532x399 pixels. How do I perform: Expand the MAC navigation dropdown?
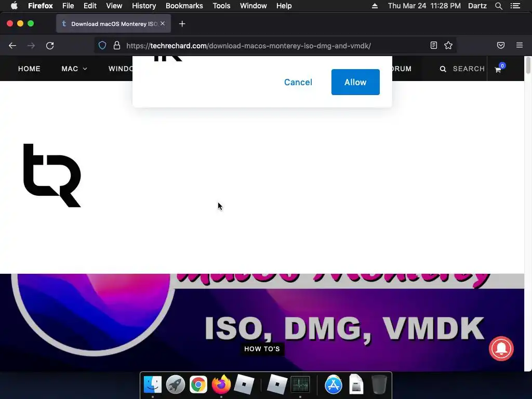coord(74,69)
